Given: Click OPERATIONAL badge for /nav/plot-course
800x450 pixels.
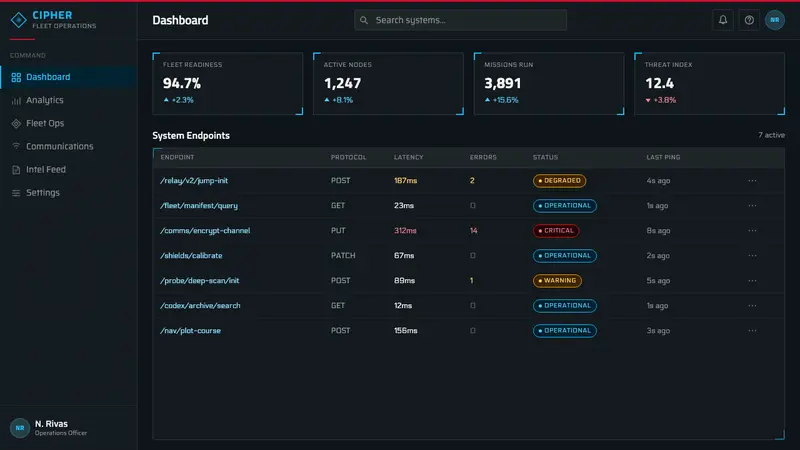Looking at the screenshot, I should coord(564,331).
